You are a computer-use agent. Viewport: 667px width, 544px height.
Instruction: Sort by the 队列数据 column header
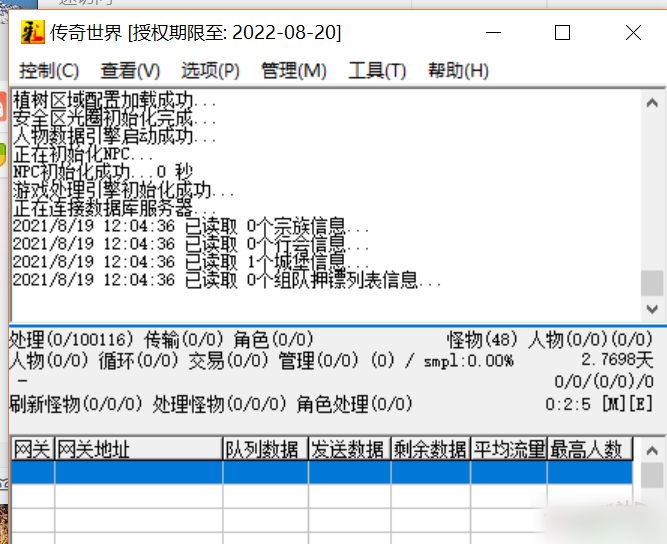[265, 449]
